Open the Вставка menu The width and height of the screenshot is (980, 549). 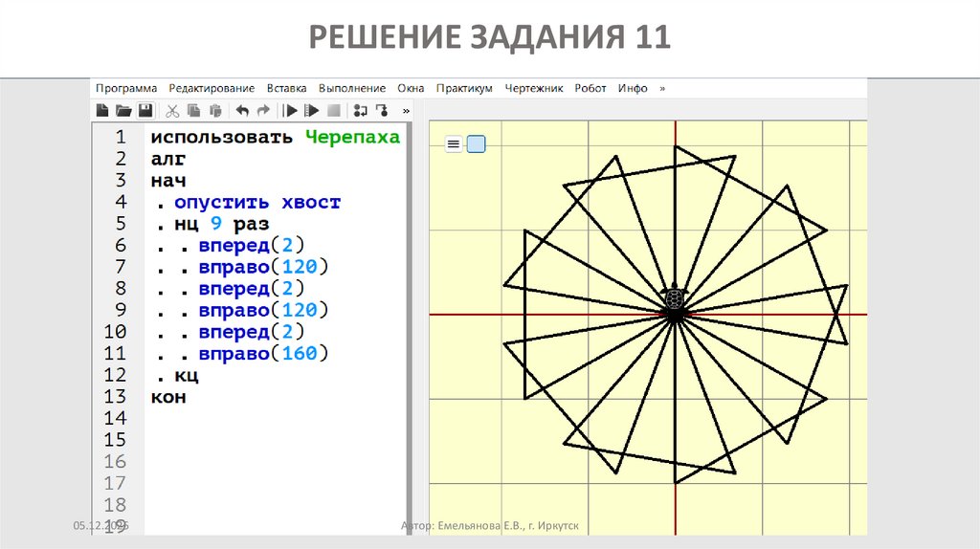pyautogui.click(x=286, y=88)
